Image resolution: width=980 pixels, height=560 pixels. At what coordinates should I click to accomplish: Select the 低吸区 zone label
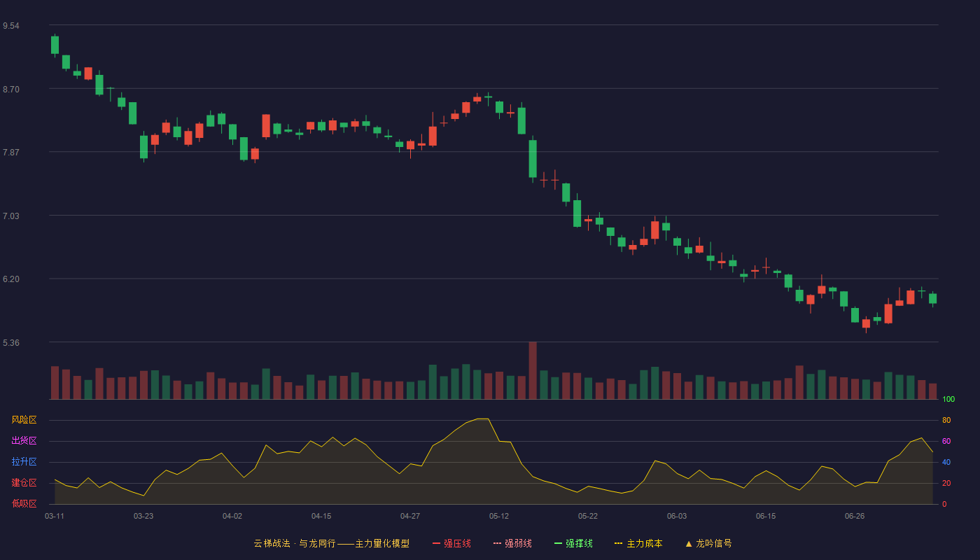point(24,503)
